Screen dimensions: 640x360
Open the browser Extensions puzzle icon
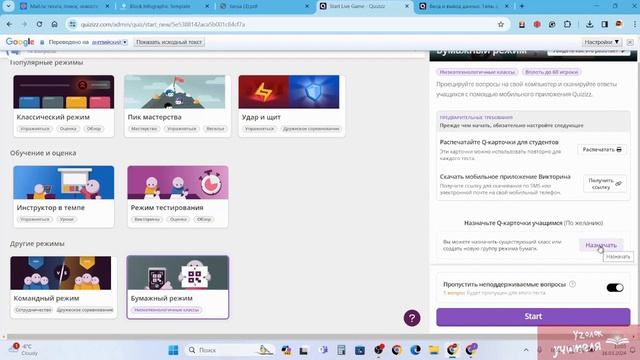(x=567, y=24)
